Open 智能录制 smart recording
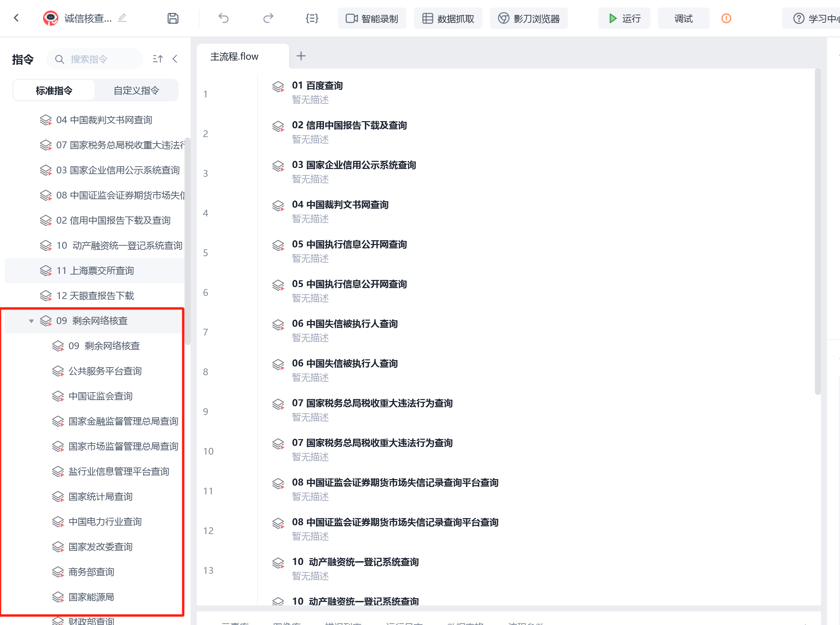The height and width of the screenshot is (625, 840). click(372, 18)
